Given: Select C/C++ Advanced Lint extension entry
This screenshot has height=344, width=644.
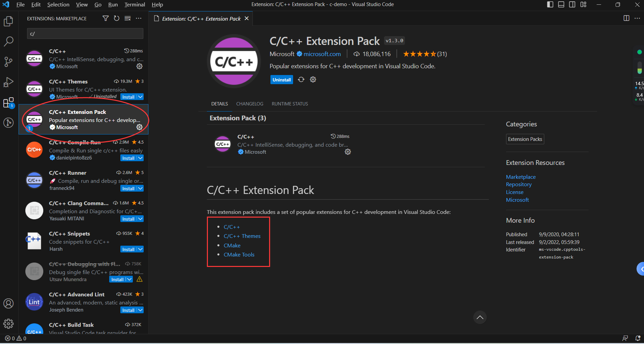Looking at the screenshot, I should (84, 302).
